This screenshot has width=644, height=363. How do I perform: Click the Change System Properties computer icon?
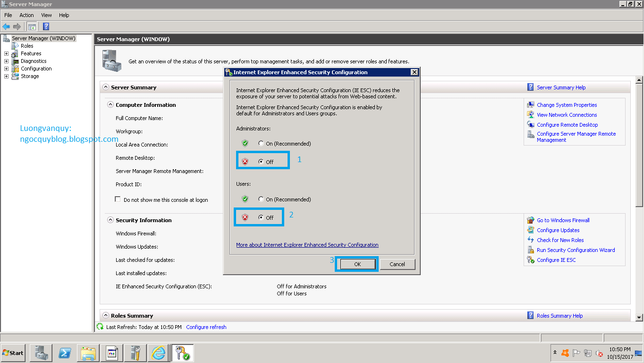[531, 104]
